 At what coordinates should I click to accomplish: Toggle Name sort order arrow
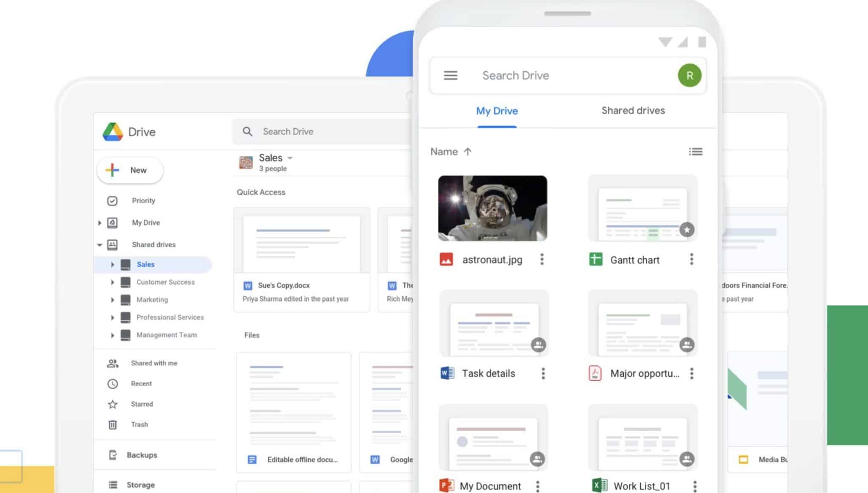tap(467, 152)
